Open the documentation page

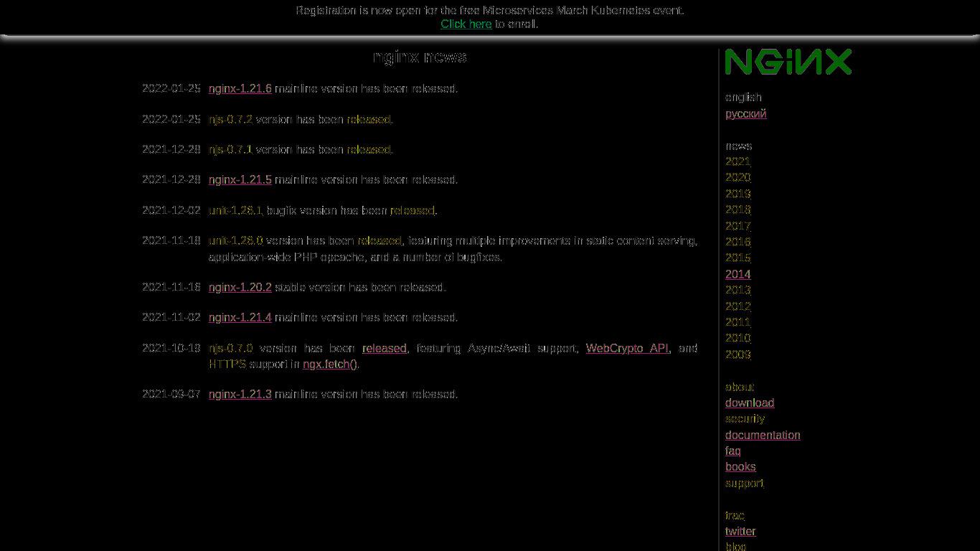(x=763, y=435)
